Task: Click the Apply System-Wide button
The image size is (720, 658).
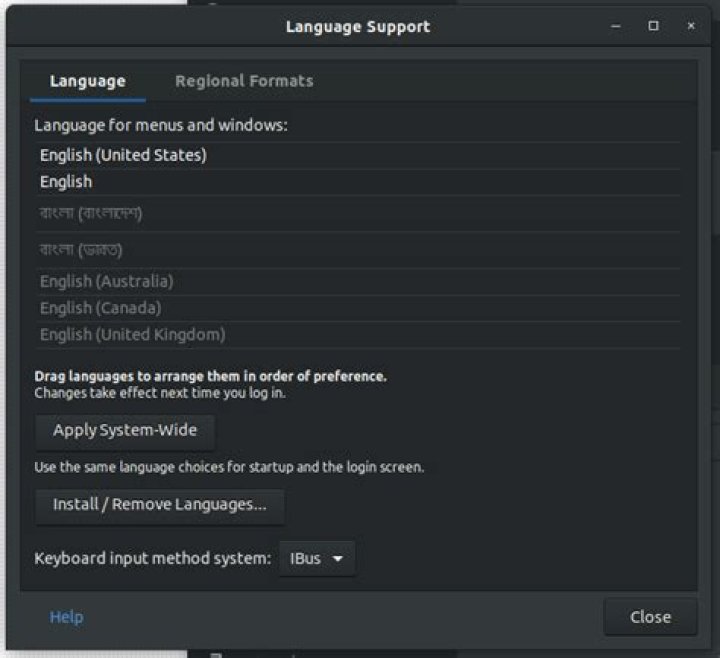Action: click(125, 431)
